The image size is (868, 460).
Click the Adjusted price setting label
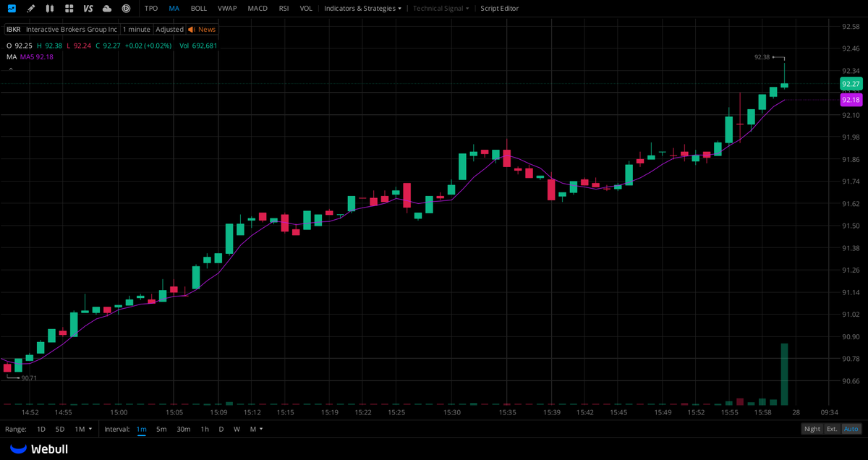coord(169,30)
